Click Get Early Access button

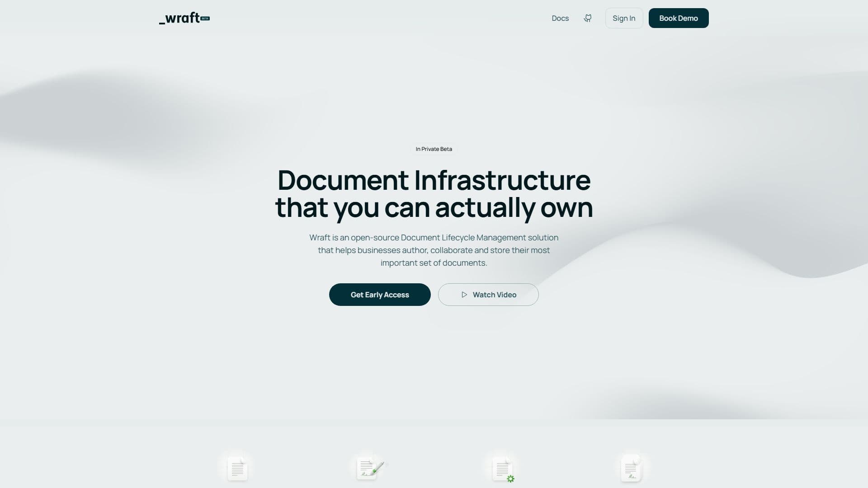380,295
